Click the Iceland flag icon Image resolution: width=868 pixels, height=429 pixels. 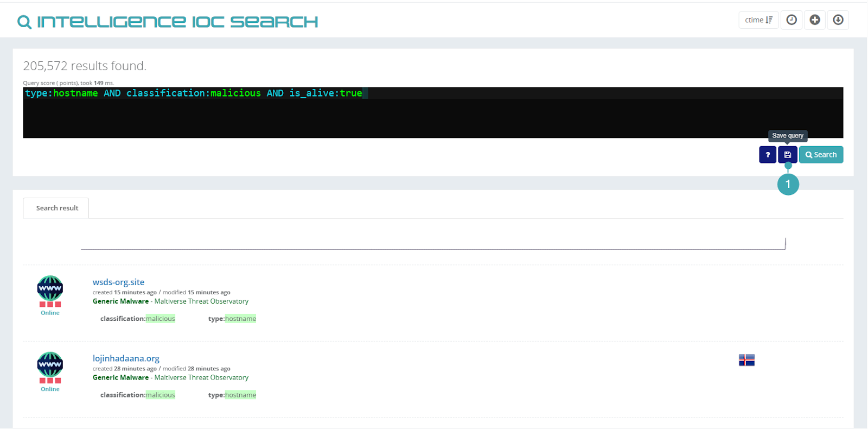(746, 360)
